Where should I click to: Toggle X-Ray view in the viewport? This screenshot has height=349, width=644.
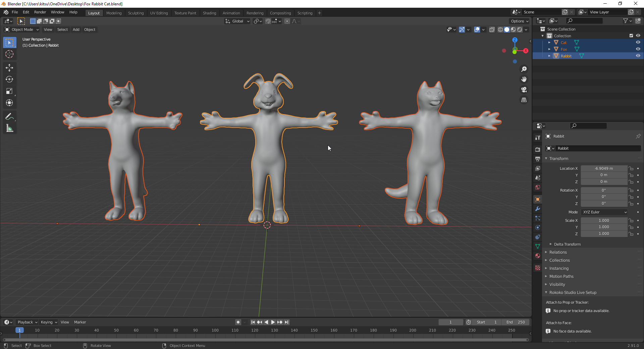[x=492, y=30]
